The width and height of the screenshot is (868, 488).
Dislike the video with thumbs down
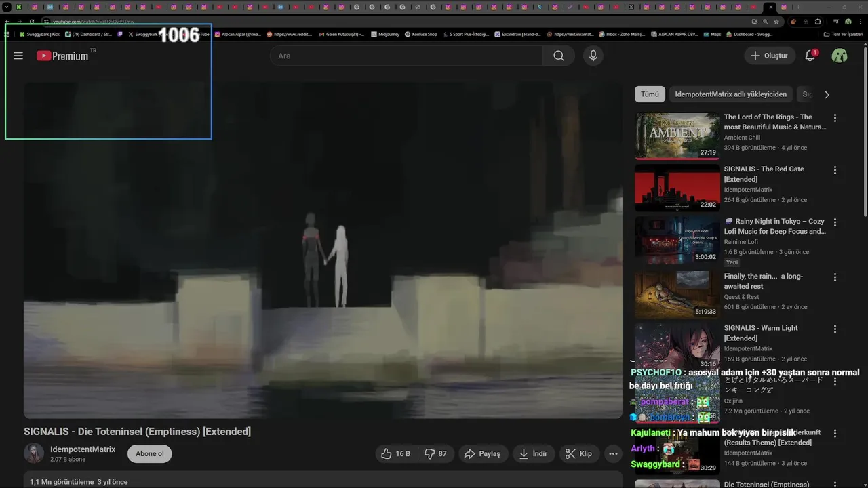coord(435,453)
